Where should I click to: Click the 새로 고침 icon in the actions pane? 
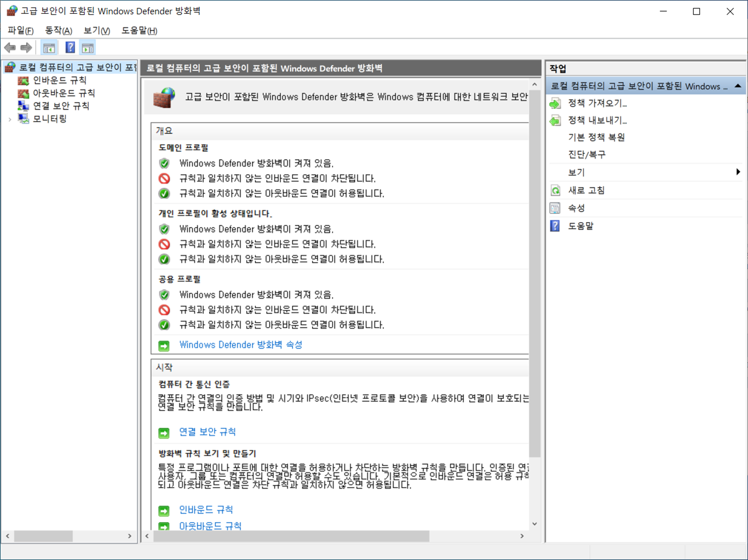(x=556, y=190)
